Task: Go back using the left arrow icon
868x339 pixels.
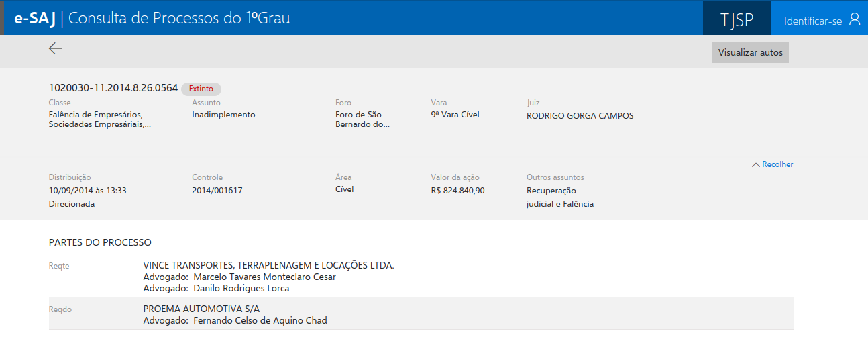Action: pyautogui.click(x=56, y=48)
